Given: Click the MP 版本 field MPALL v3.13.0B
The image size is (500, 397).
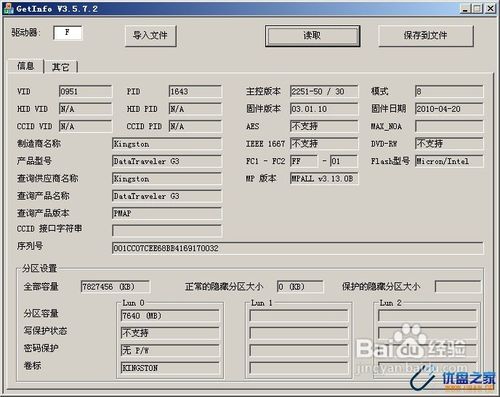Looking at the screenshot, I should (x=324, y=178).
